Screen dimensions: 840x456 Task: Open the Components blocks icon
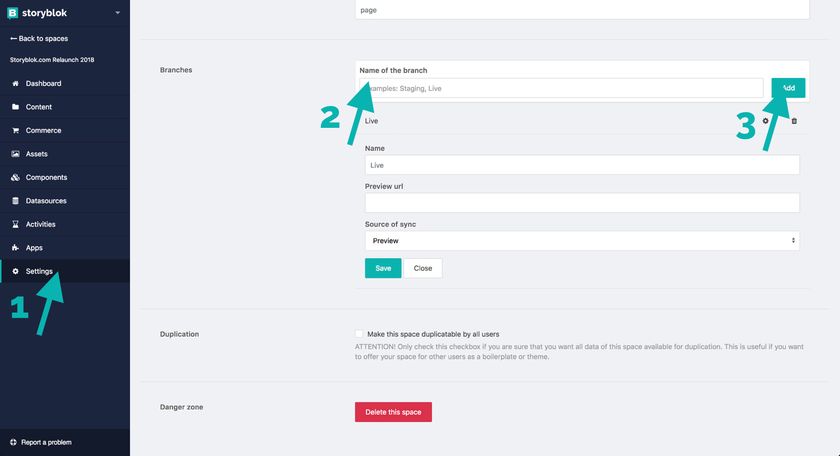[x=15, y=177]
